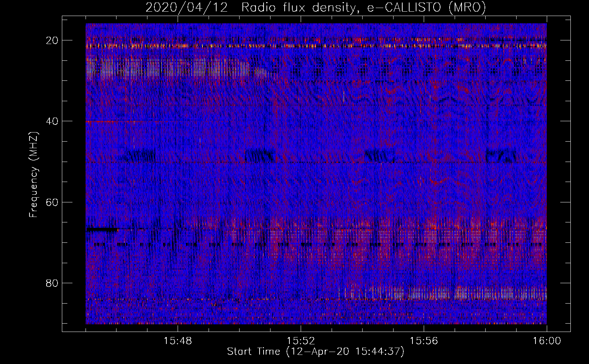Click the plot title '2020/04/12 Radio flux density'
This screenshot has width=589, height=364.
pos(316,7)
